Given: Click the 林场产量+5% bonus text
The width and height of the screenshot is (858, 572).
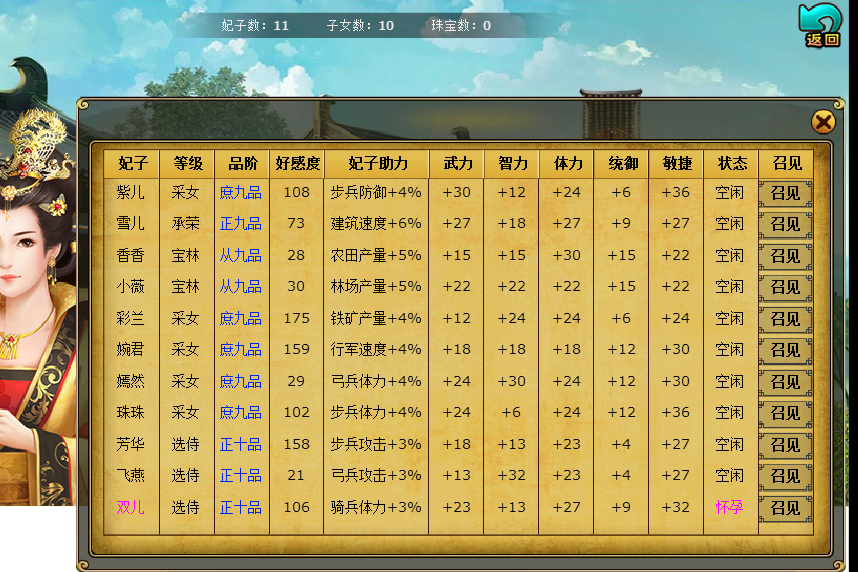Looking at the screenshot, I should point(376,287).
